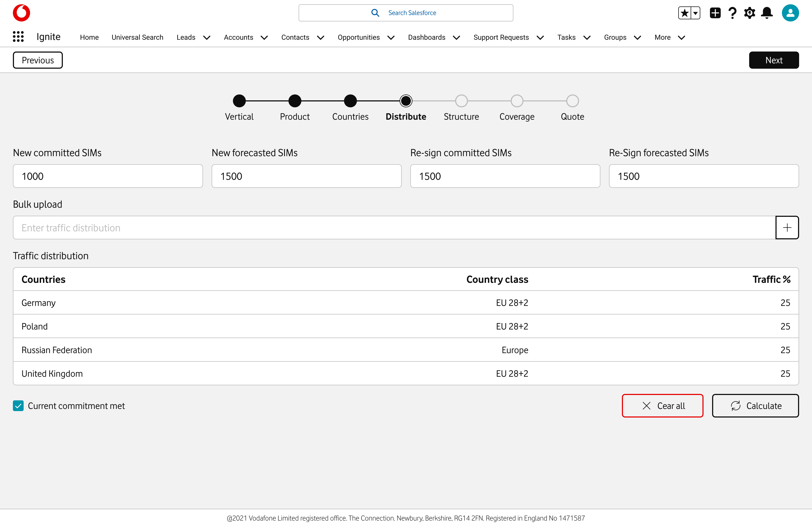Click the New committed SIMs field
812x527 pixels.
pos(108,176)
